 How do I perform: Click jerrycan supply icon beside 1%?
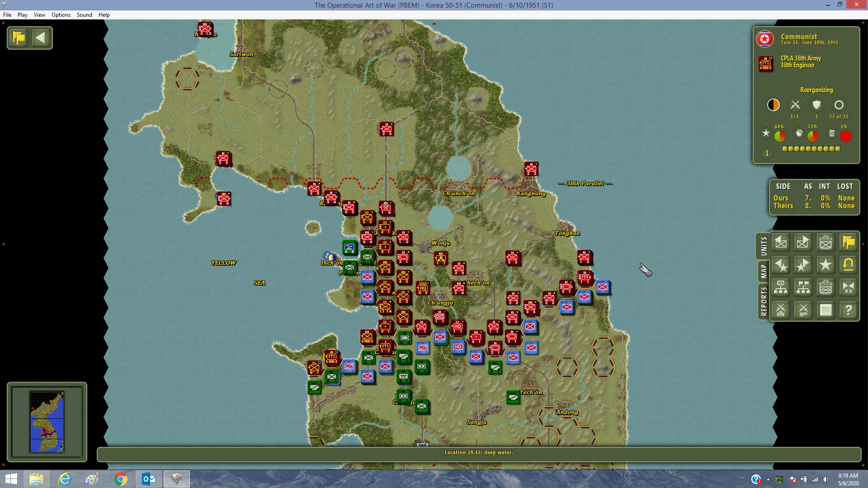pyautogui.click(x=832, y=133)
